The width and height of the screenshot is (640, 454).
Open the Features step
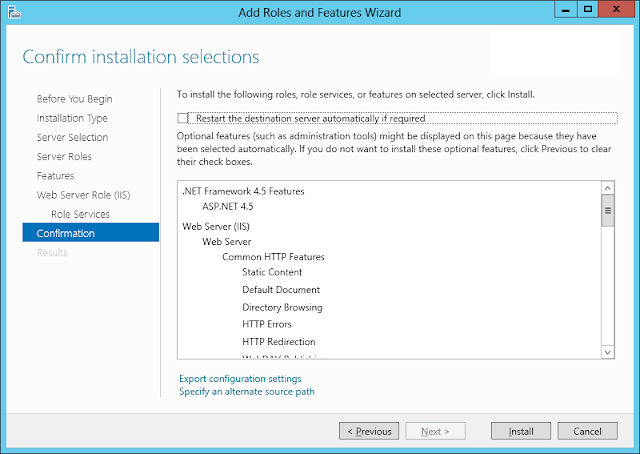(x=55, y=176)
